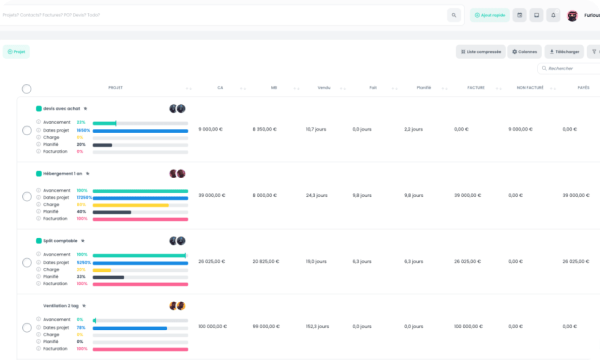Toggle the select-all circle in table header
This screenshot has width=600, height=360.
26,89
